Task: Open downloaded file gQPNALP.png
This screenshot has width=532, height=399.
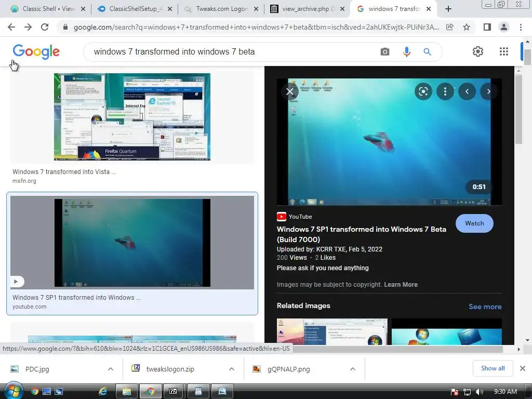Action: [289, 369]
